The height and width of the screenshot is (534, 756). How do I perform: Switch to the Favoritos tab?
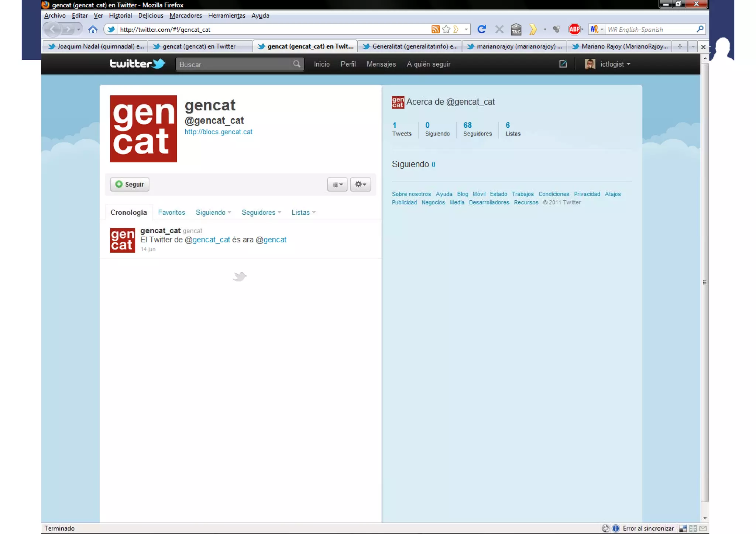pos(171,213)
